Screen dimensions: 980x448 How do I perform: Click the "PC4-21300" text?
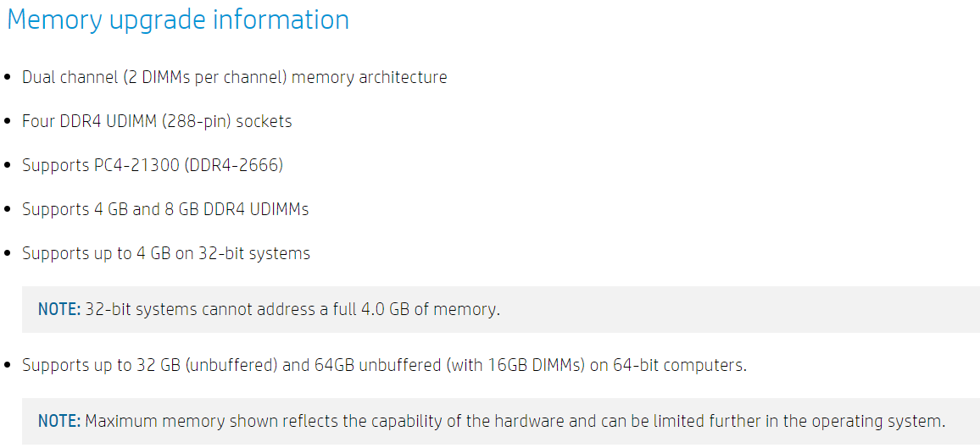click(x=136, y=165)
